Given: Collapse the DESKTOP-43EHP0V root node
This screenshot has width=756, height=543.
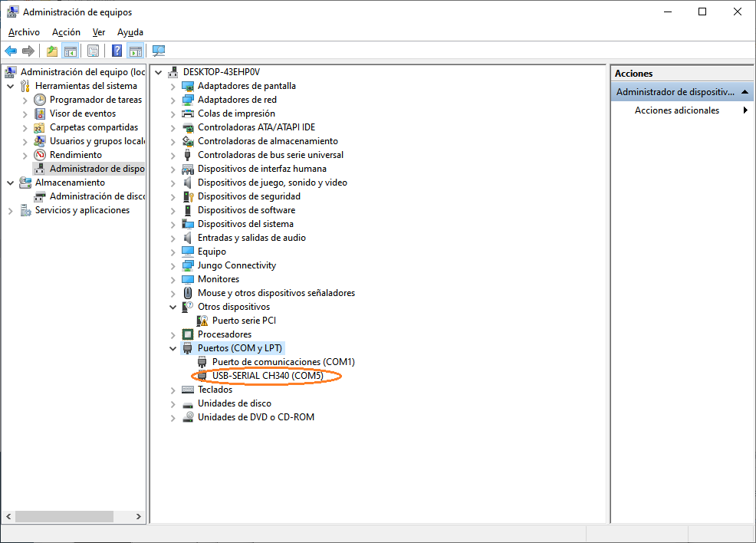Looking at the screenshot, I should click(158, 73).
